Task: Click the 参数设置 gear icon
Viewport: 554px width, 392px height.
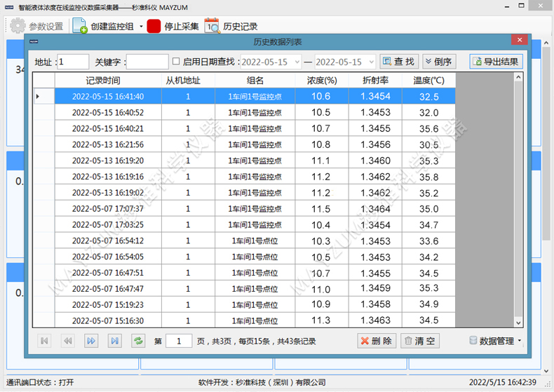Action: click(18, 27)
